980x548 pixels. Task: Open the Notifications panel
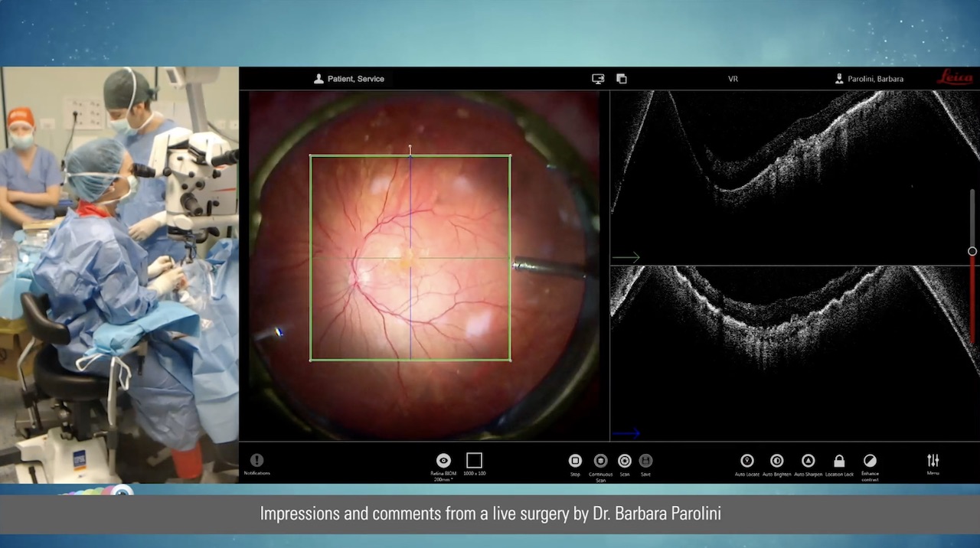[256, 461]
